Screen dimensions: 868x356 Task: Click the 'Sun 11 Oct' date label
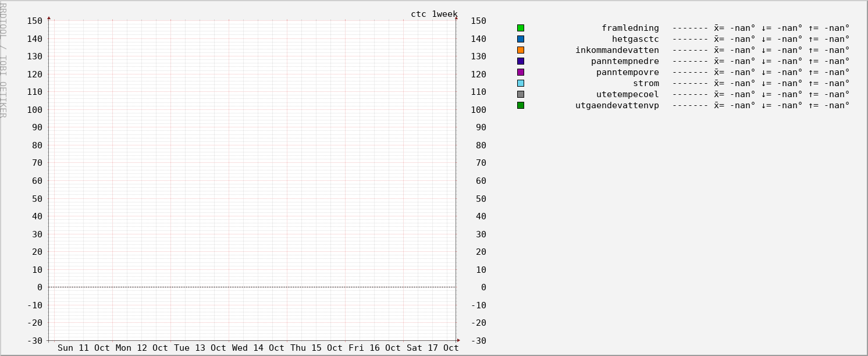tap(83, 348)
